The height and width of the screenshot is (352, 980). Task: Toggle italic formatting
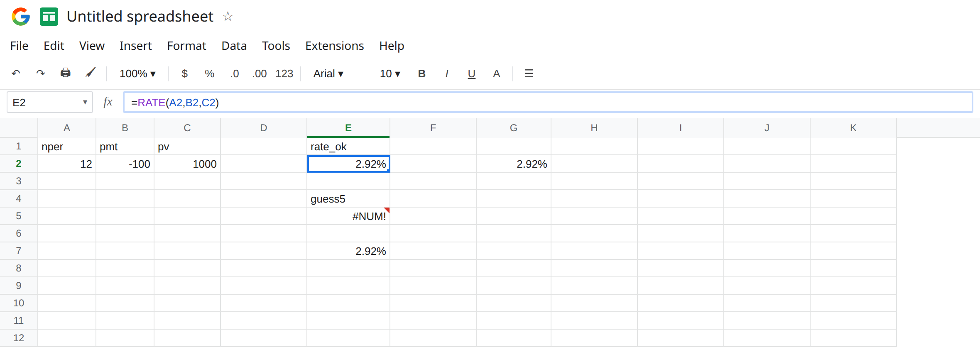(x=446, y=73)
